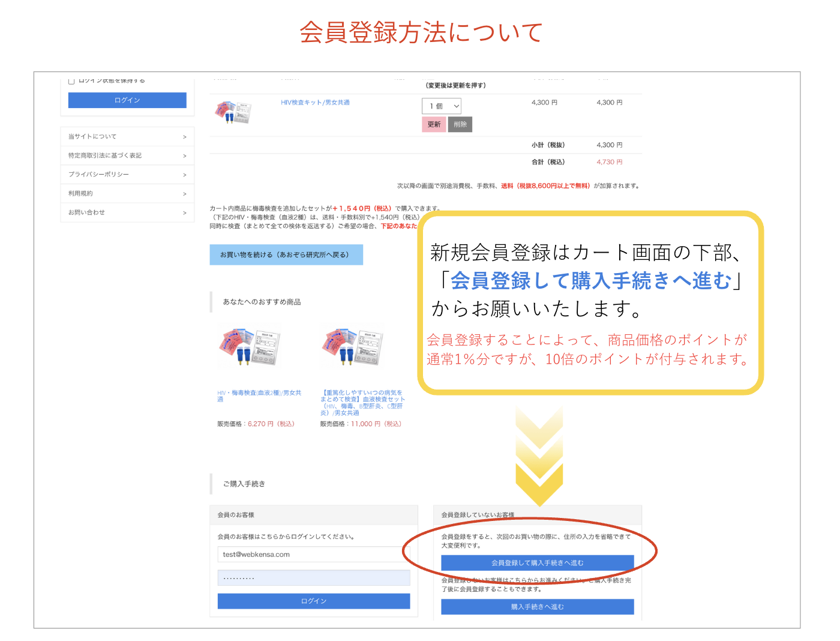Click the bottom 購入手続きへ進む button
840x641 pixels.
pos(537,607)
